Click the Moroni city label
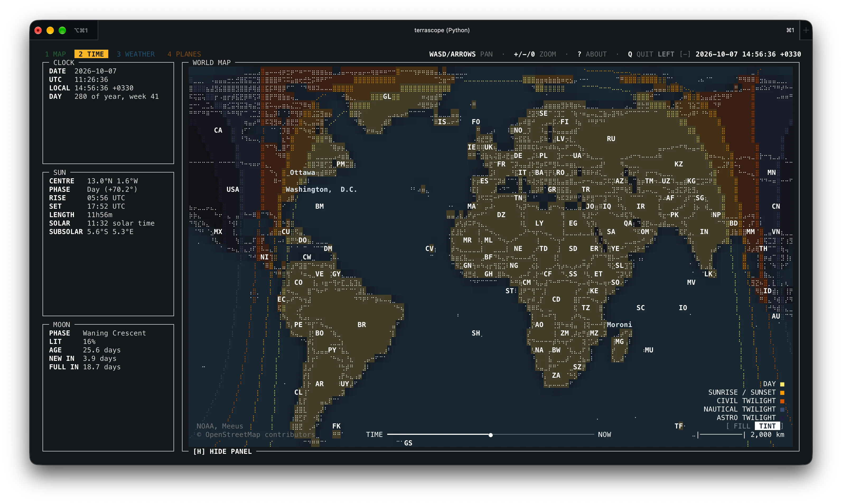The image size is (842, 504). [619, 325]
